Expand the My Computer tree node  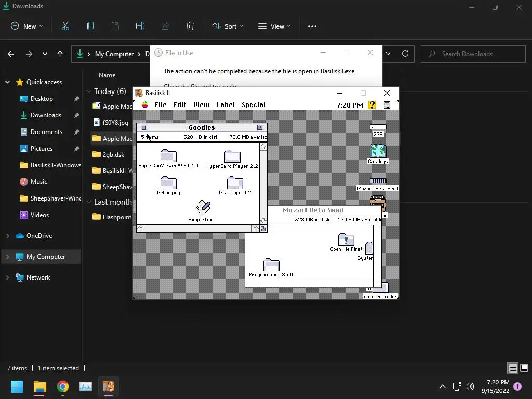[x=7, y=257]
